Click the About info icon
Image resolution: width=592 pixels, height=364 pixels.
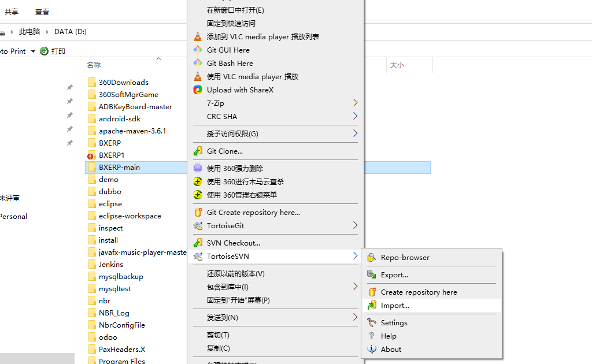point(372,349)
